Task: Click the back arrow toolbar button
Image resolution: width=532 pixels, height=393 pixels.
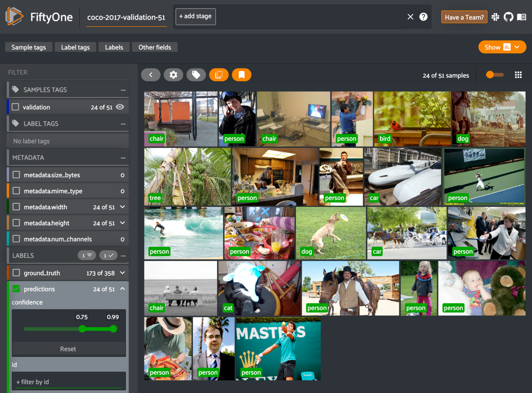Action: coord(151,75)
